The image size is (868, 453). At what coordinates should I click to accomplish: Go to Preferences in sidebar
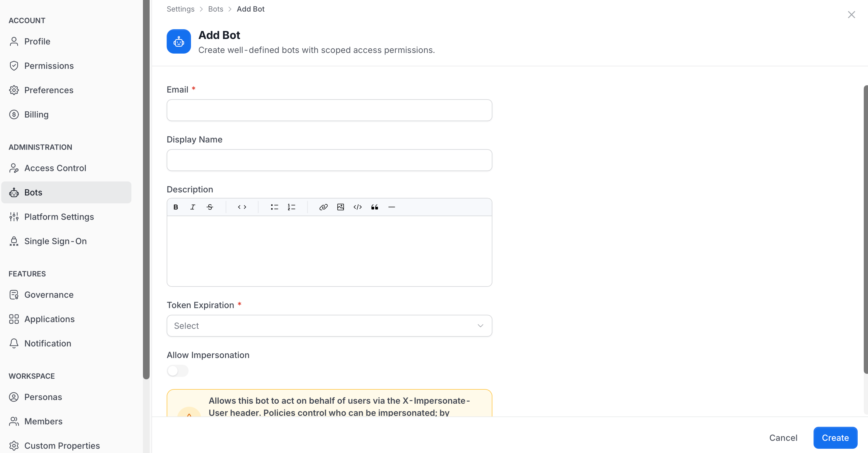click(66, 90)
